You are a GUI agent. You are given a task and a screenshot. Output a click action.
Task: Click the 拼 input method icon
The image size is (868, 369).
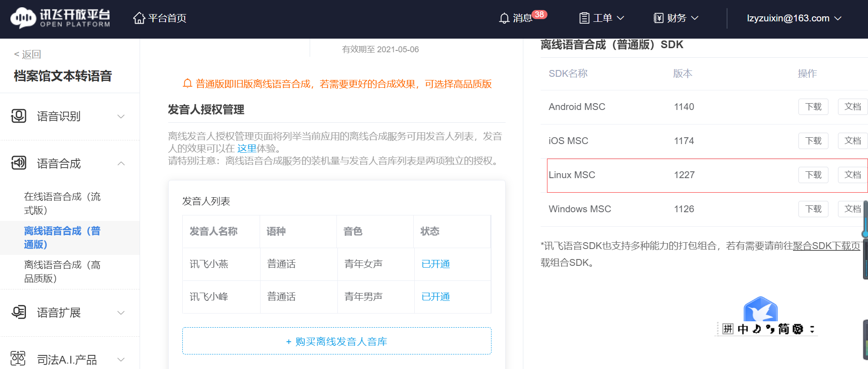(728, 329)
